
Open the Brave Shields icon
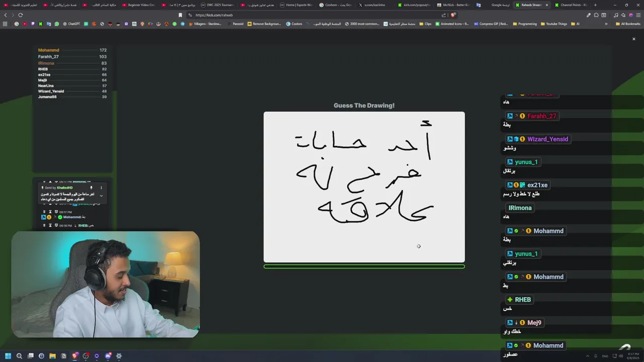click(453, 15)
